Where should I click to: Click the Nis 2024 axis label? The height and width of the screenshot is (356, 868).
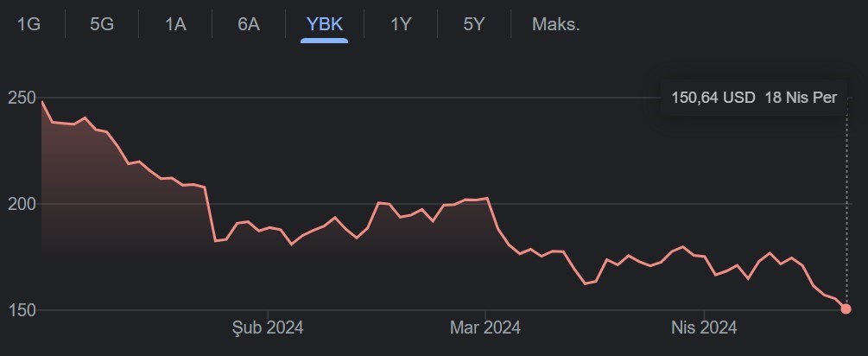(x=704, y=327)
